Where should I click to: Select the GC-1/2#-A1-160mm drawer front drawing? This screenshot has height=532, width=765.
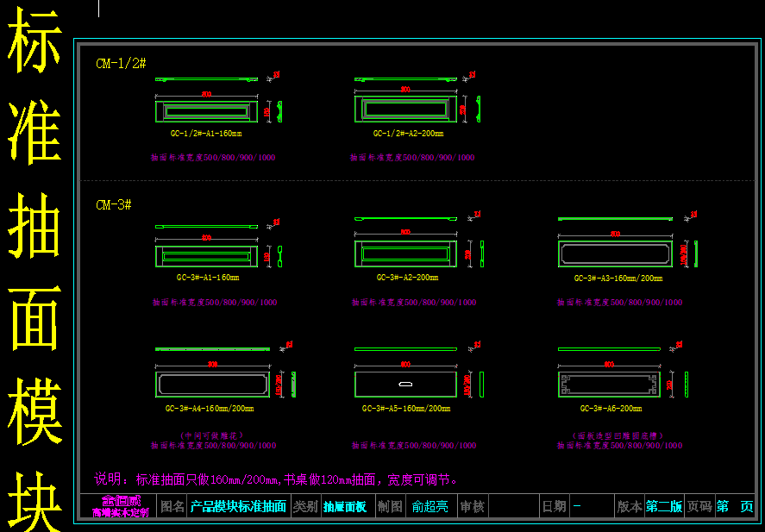point(206,110)
